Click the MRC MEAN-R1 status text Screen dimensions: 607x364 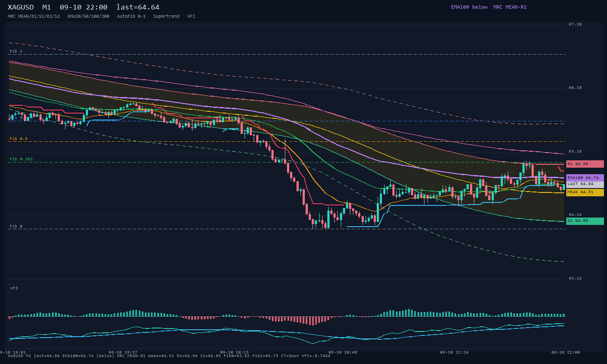click(x=510, y=7)
